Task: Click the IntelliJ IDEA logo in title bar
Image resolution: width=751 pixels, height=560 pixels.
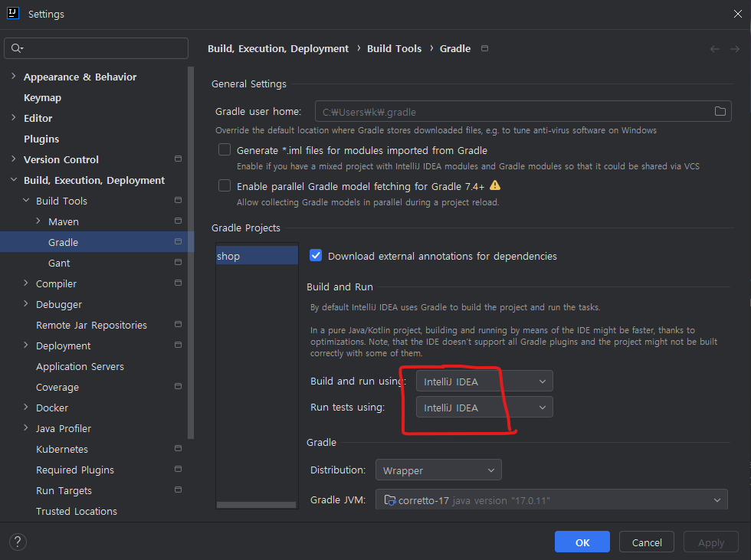Action: pyautogui.click(x=12, y=13)
